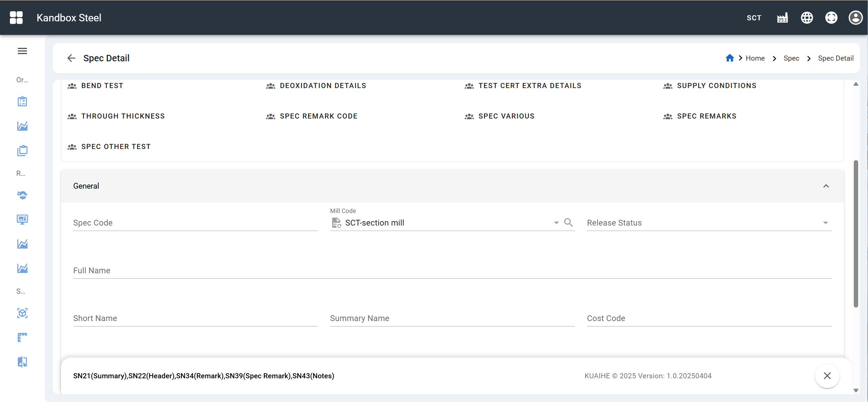Dismiss the SN21 notification with X
868x402 pixels.
tap(827, 376)
